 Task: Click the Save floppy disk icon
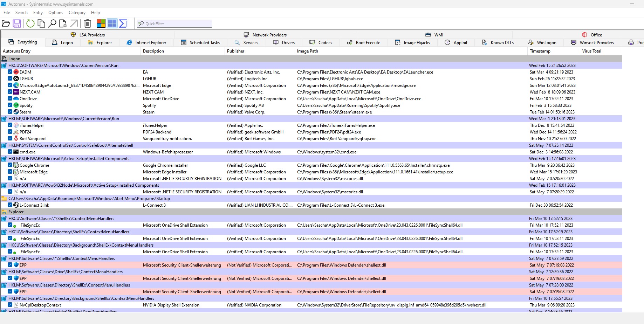pos(17,23)
